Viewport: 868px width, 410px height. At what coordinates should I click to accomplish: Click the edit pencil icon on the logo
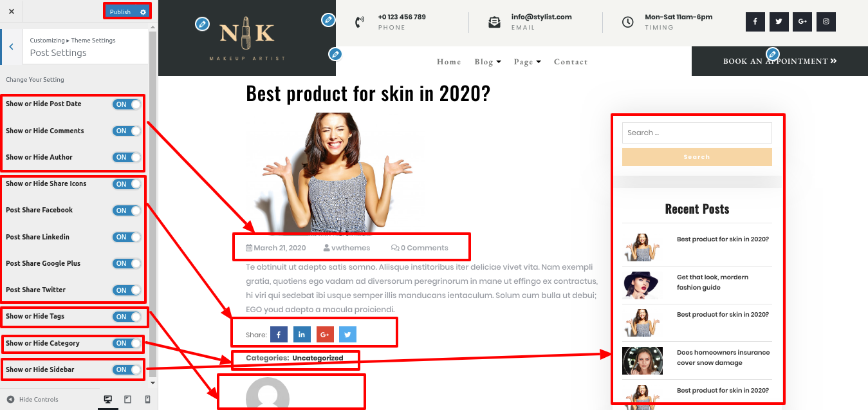pyautogui.click(x=202, y=24)
